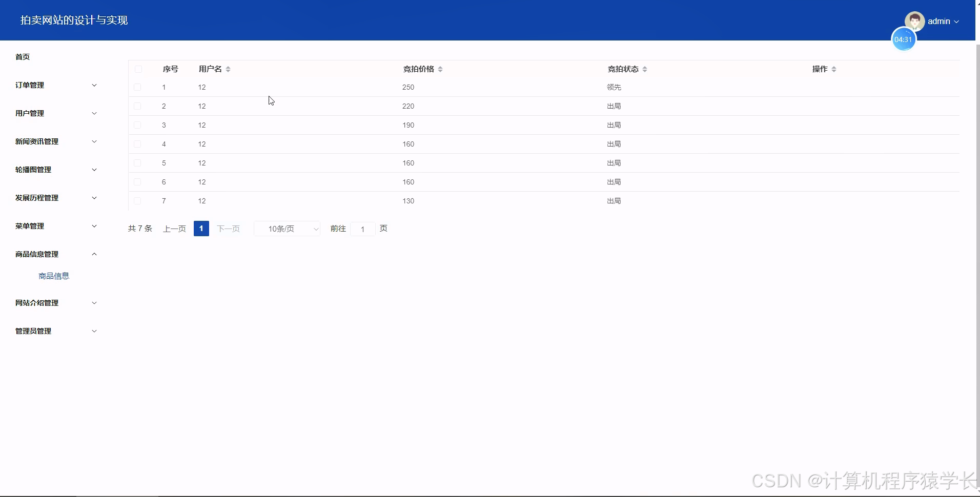Viewport: 980px width, 497px height.
Task: Click the 下一页 pagination button
Action: click(229, 229)
